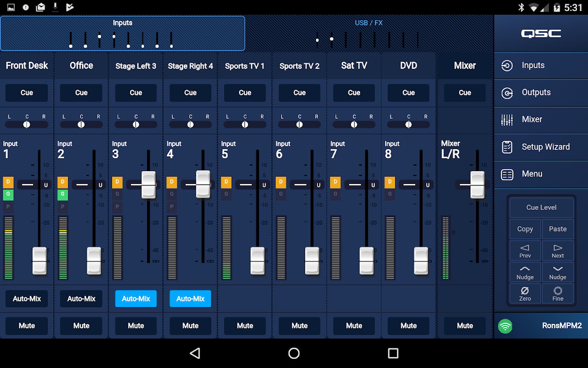This screenshot has height=368, width=588.
Task: Disable Auto-Mix on Stage Left 3
Action: pos(136,299)
